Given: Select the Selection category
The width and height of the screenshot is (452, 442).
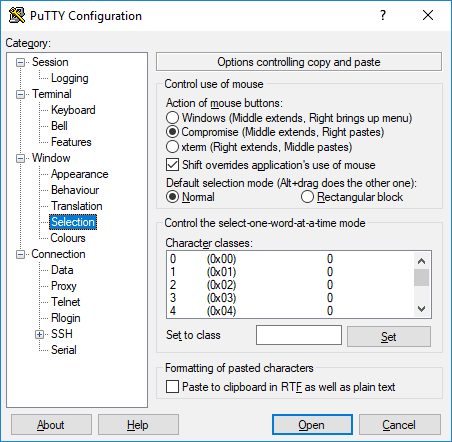Looking at the screenshot, I should point(73,222).
